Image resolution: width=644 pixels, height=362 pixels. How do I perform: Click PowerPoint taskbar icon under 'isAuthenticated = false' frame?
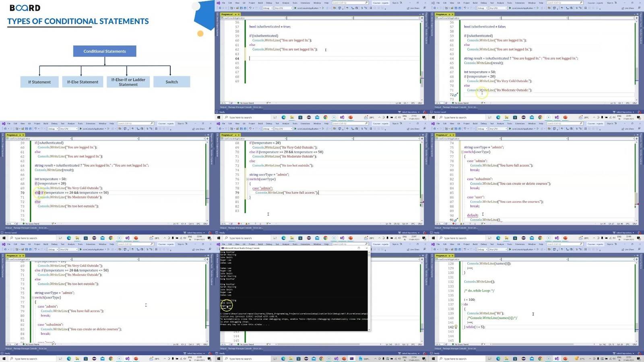565,118
